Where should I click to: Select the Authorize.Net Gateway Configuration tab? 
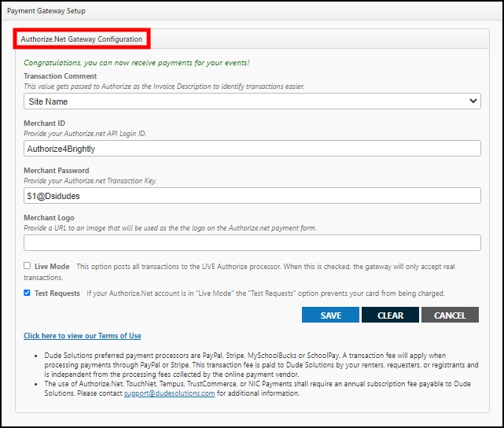click(x=82, y=39)
